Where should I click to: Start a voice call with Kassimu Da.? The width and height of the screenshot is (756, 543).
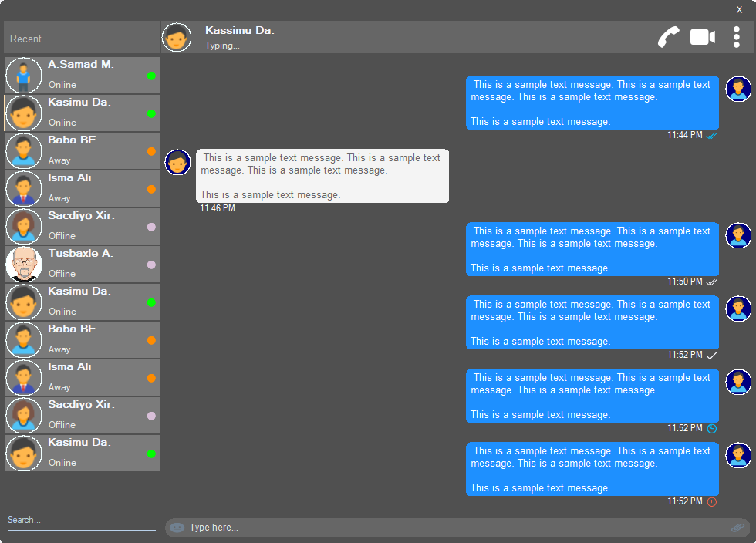click(x=668, y=37)
